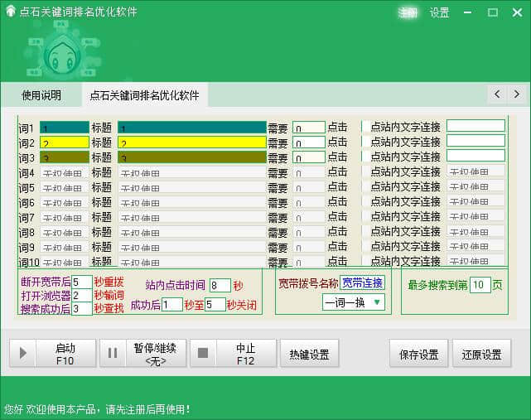The image size is (531, 420).
Task: Click the yellow 词2 keyword field
Action: coord(65,142)
